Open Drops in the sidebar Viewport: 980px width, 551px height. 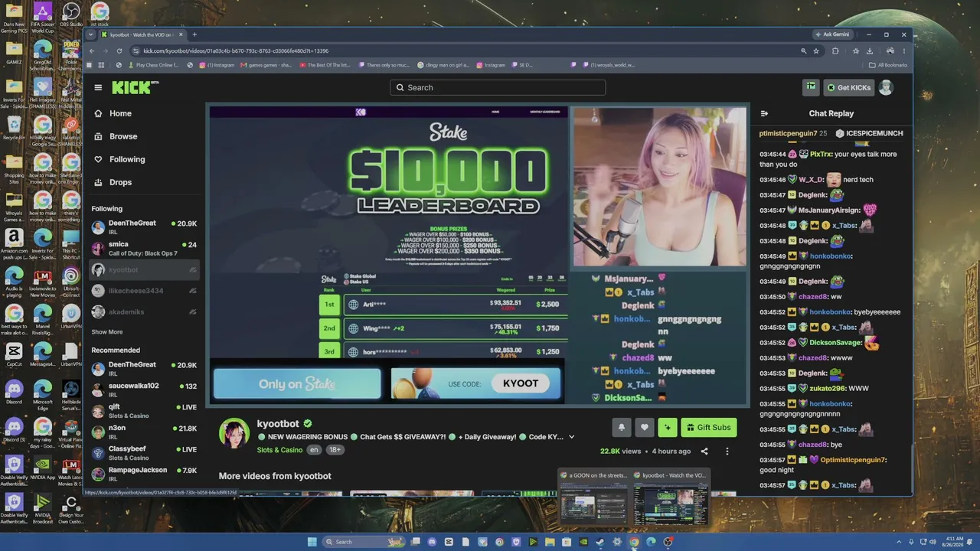tap(120, 182)
